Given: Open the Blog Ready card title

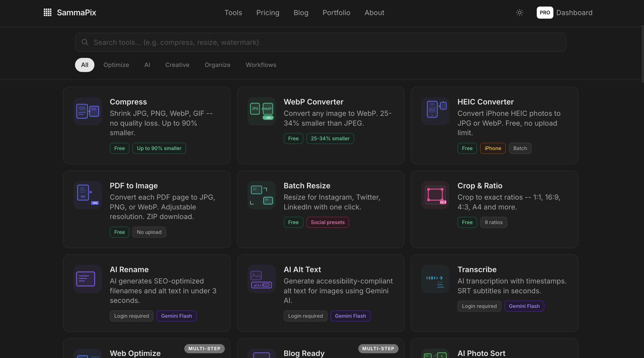Looking at the screenshot, I should coord(304,353).
